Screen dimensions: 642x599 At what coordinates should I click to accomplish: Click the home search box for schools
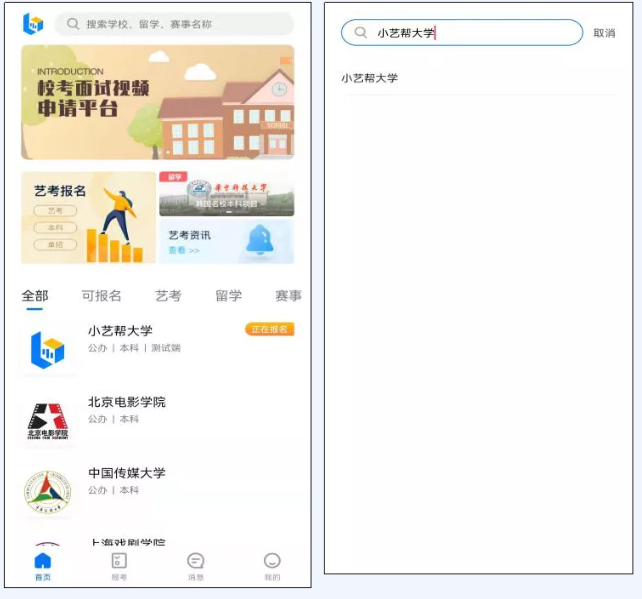point(175,24)
